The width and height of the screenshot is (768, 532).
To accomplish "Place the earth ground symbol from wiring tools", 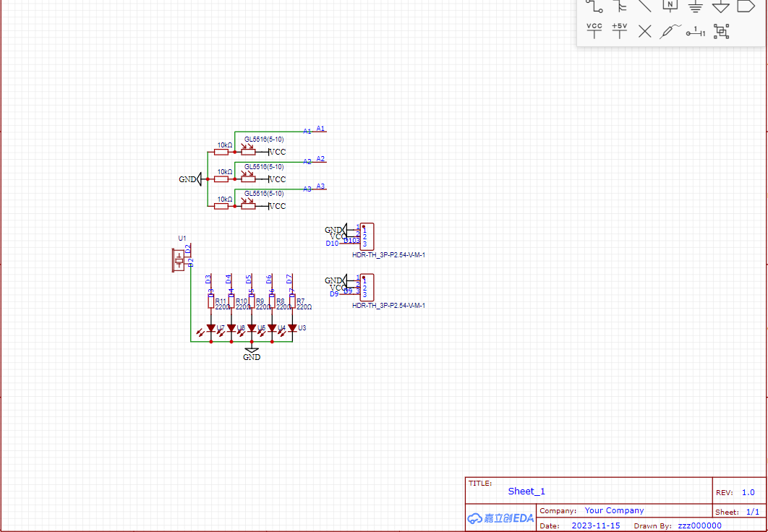I will [696, 6].
